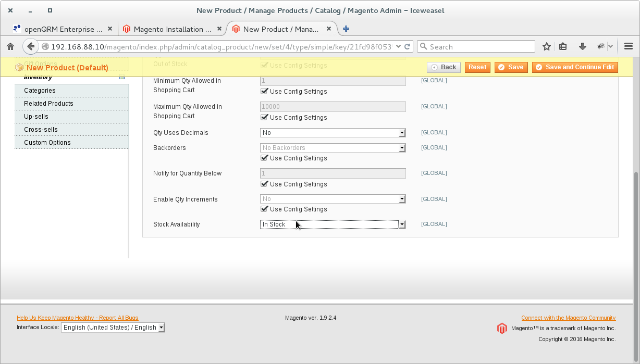
Task: Click the "Qty Uses Decimals" label
Action: (181, 133)
